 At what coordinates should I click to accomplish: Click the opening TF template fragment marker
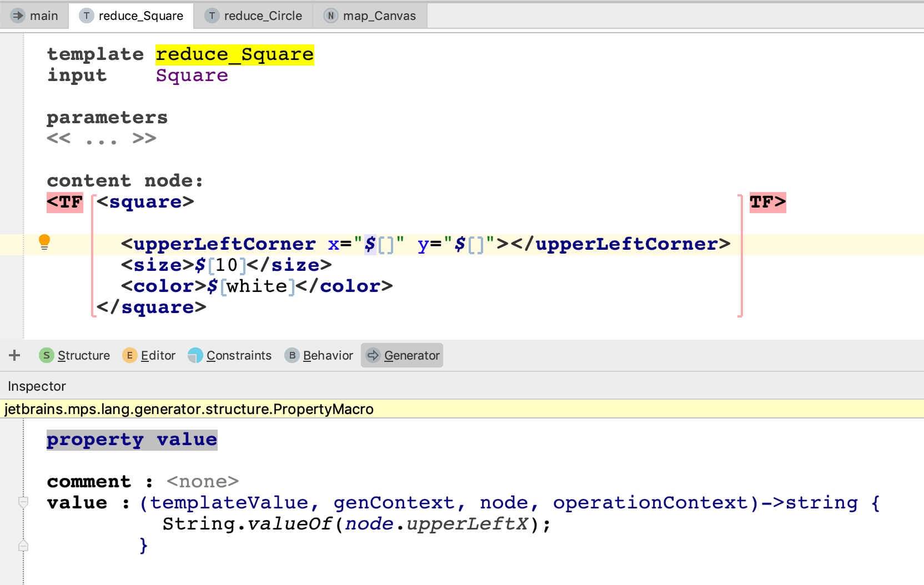(x=64, y=202)
